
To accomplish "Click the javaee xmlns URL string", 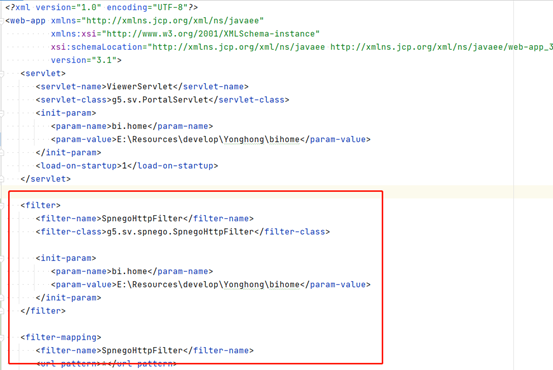I will click(x=172, y=21).
